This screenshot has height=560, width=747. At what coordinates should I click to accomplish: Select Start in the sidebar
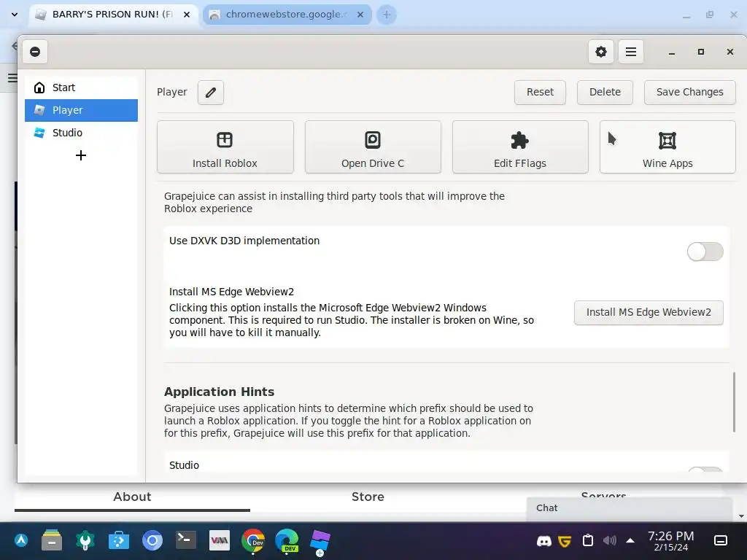click(x=81, y=87)
